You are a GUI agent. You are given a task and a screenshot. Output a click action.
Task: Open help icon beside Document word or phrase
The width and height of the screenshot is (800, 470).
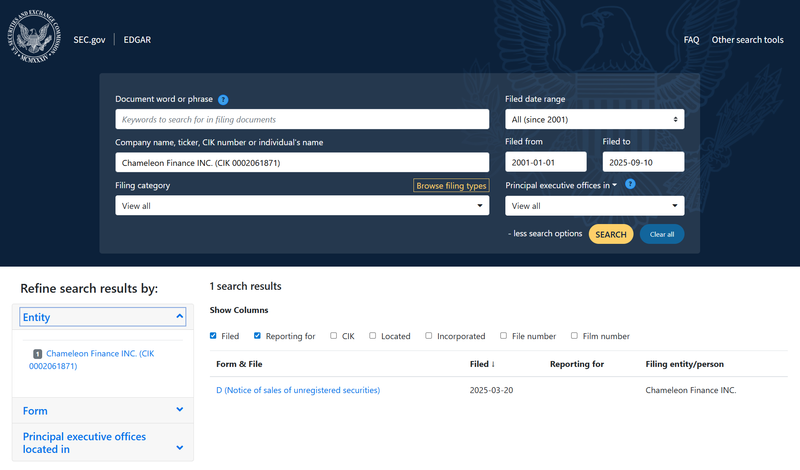223,100
